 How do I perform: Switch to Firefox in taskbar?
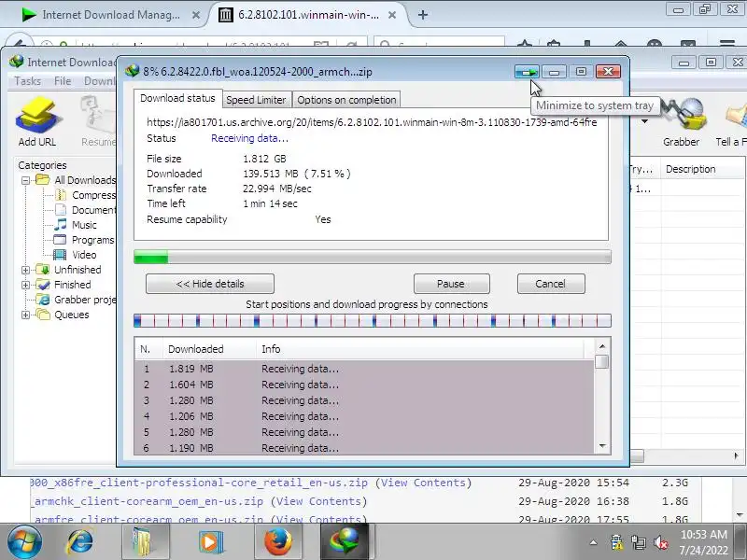click(x=277, y=542)
